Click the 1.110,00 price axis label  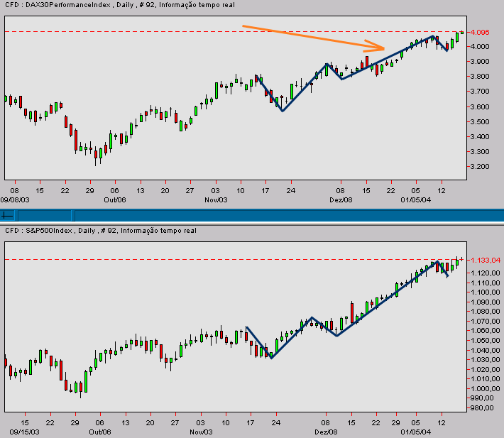click(485, 283)
